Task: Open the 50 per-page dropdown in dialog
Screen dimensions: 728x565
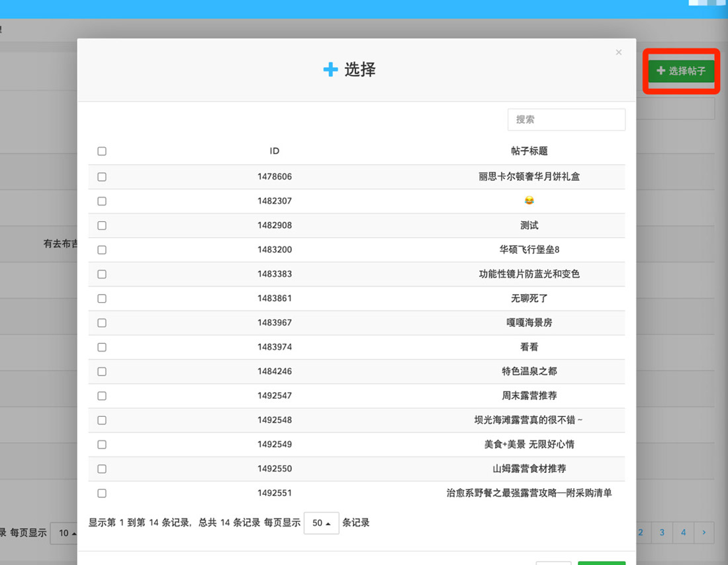Action: point(321,523)
